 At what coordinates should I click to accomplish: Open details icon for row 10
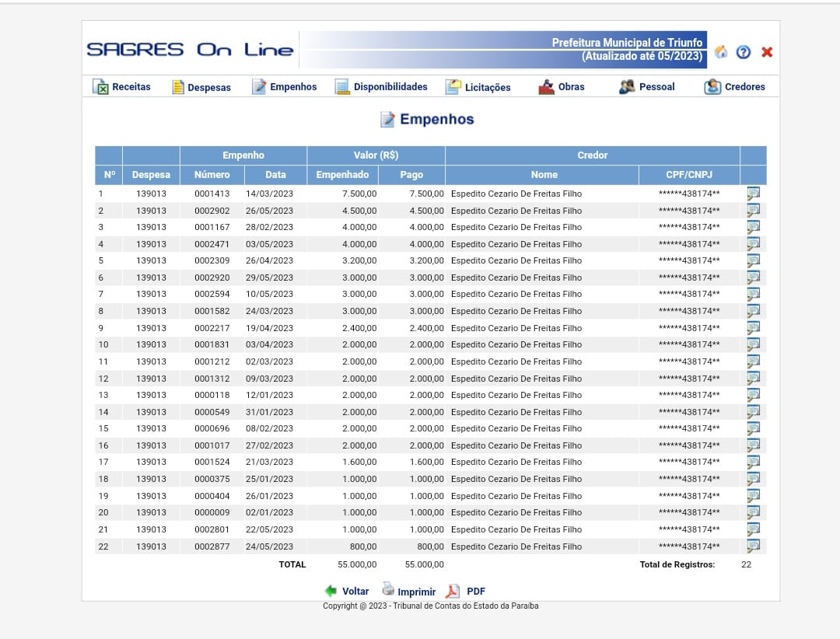[x=753, y=344]
